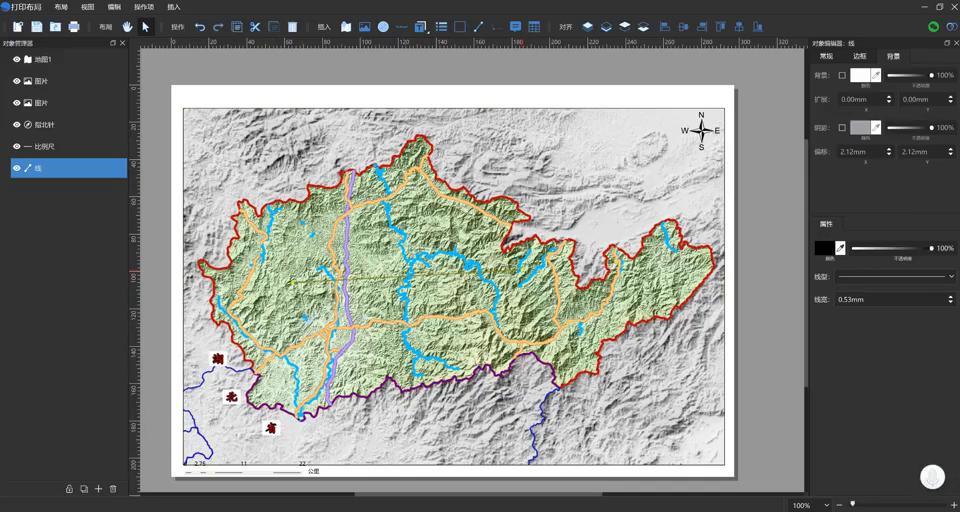Viewport: 960px width, 512px height.
Task: Click the undo arrow icon
Action: click(200, 27)
